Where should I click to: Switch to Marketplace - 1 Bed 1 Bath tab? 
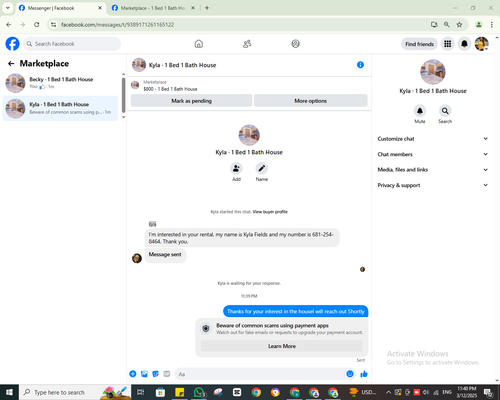[x=153, y=8]
